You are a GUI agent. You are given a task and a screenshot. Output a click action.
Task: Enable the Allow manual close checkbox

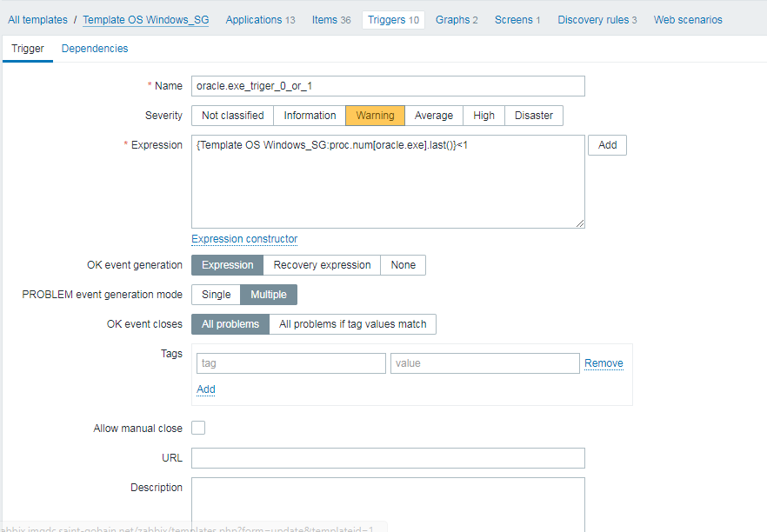[x=198, y=428]
